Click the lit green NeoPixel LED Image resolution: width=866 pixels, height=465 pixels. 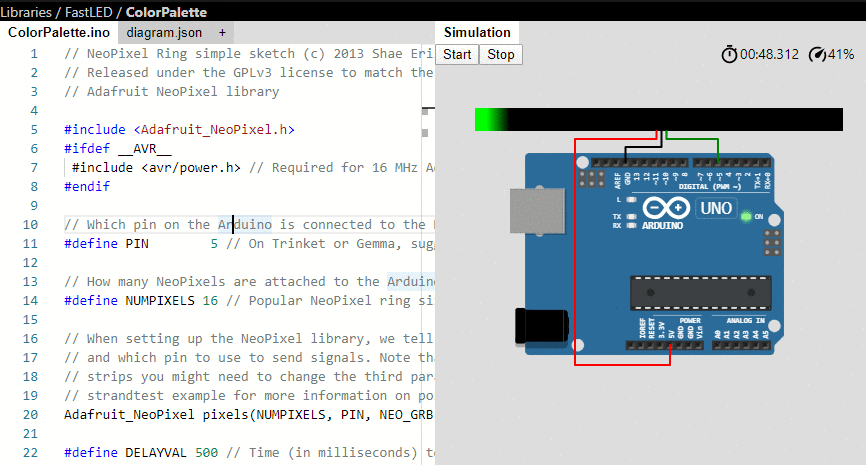pyautogui.click(x=487, y=120)
